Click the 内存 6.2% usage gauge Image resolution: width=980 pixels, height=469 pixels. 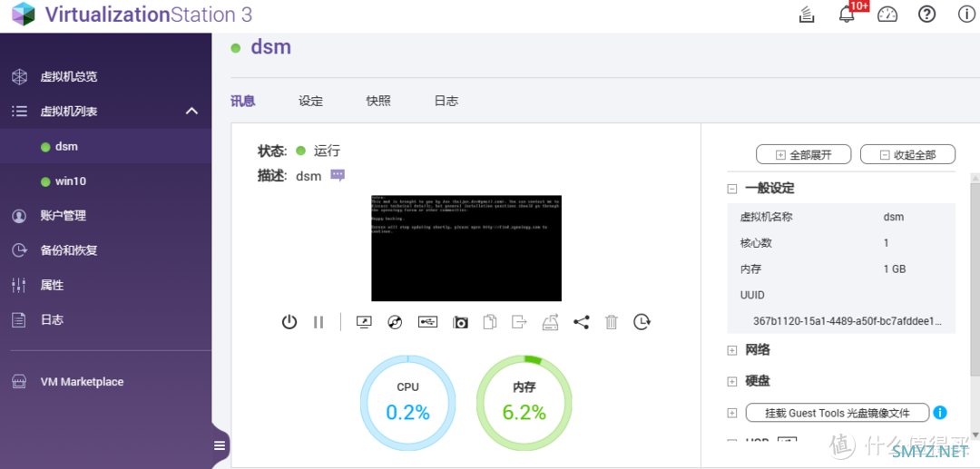click(x=524, y=403)
